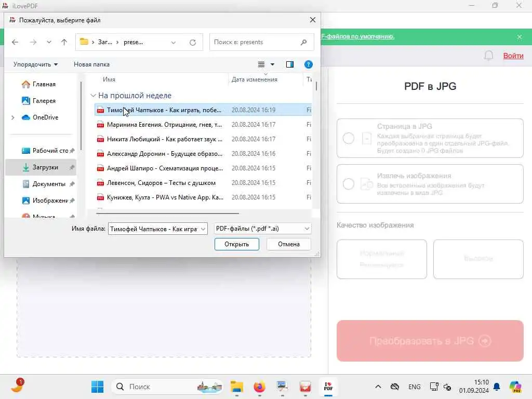The width and height of the screenshot is (532, 399).
Task: Expand the OneDrive tree node
Action: (13, 117)
